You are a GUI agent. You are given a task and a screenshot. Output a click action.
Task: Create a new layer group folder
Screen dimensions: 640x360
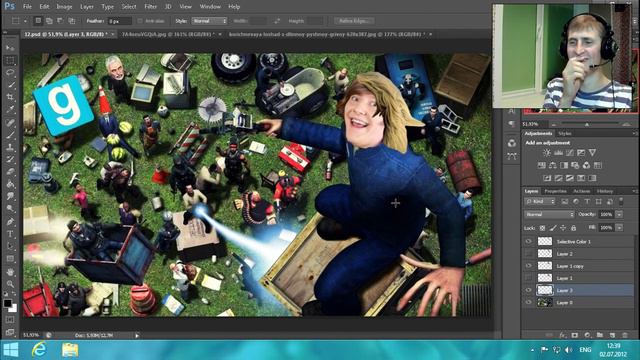click(600, 335)
